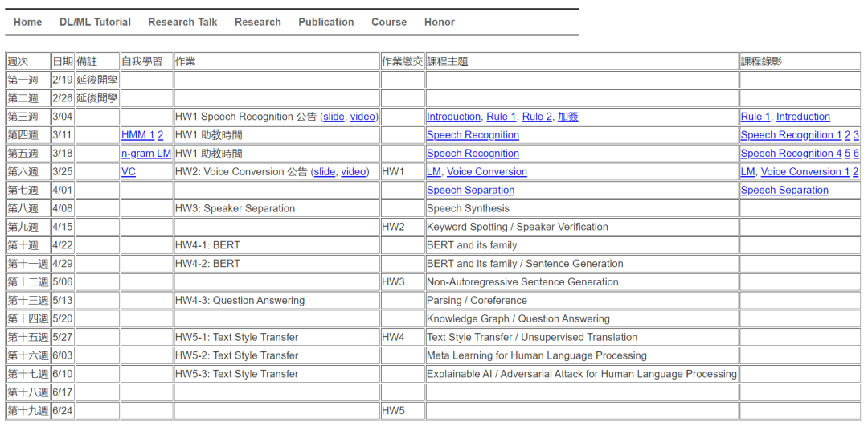Open the LM link under 課程主題
The image size is (868, 427).
coord(434,172)
